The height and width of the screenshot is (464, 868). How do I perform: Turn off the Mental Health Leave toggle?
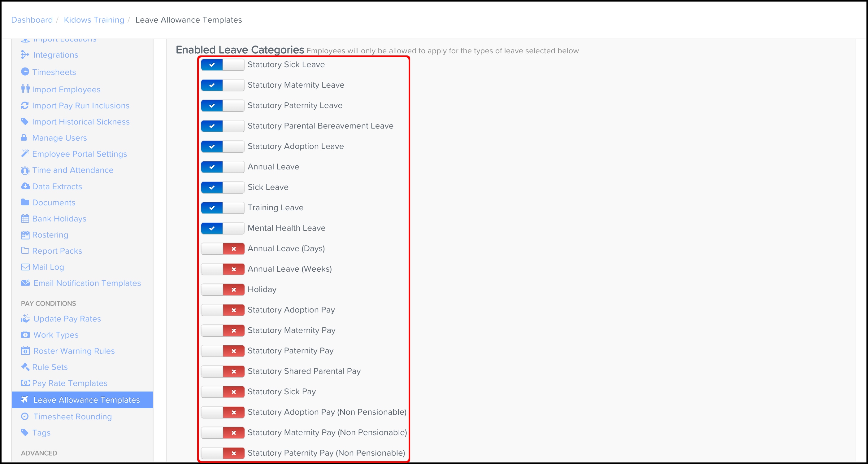pyautogui.click(x=222, y=228)
